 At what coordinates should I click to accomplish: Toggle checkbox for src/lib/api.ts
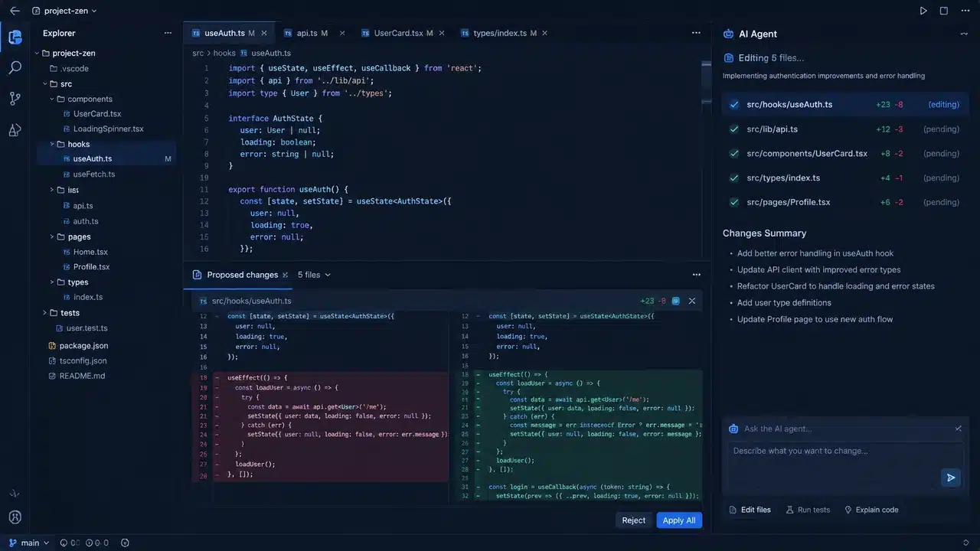tap(734, 129)
